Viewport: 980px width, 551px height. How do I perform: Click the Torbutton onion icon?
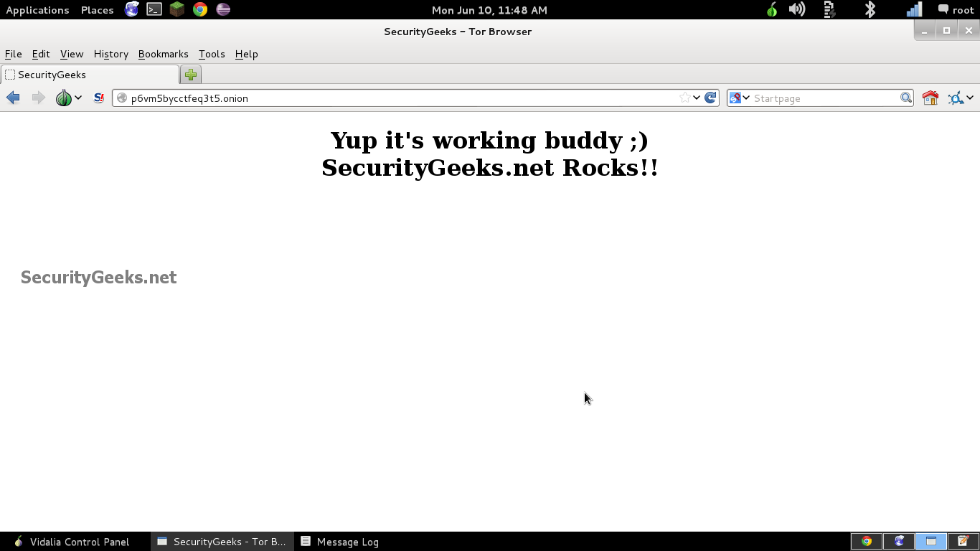coord(64,98)
